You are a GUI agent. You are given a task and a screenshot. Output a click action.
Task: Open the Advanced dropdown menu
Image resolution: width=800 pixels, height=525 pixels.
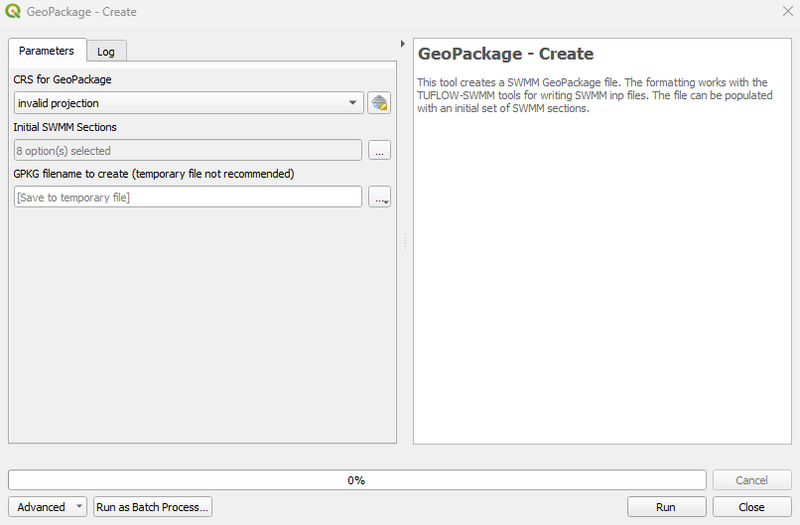point(47,507)
